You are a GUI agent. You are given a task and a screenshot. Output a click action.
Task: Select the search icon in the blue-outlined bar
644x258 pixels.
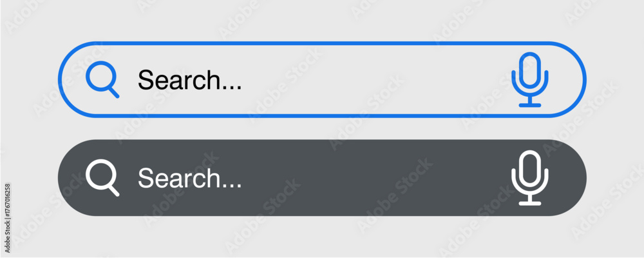pos(102,79)
